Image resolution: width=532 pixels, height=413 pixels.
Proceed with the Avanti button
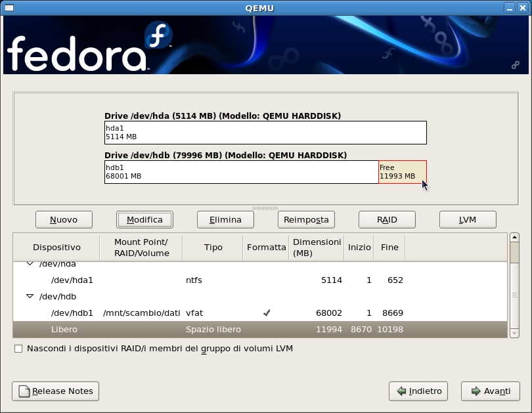click(x=490, y=391)
